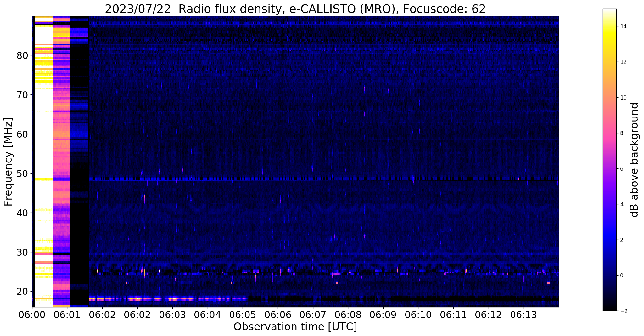Click the dB colorbar gradient strip
The height and width of the screenshot is (336, 644).
click(x=609, y=160)
